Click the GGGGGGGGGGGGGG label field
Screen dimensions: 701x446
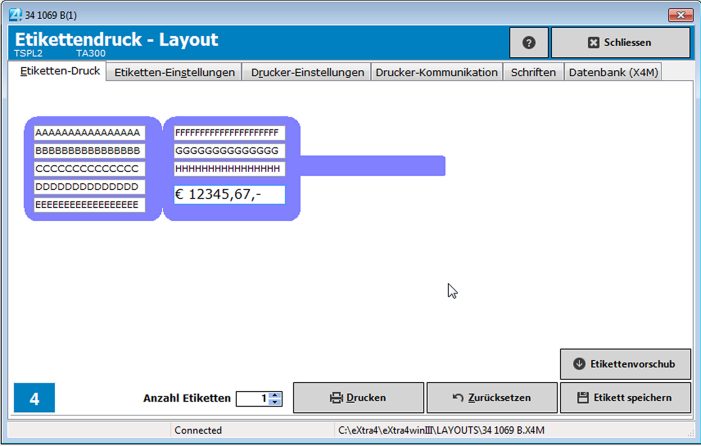[x=229, y=151]
